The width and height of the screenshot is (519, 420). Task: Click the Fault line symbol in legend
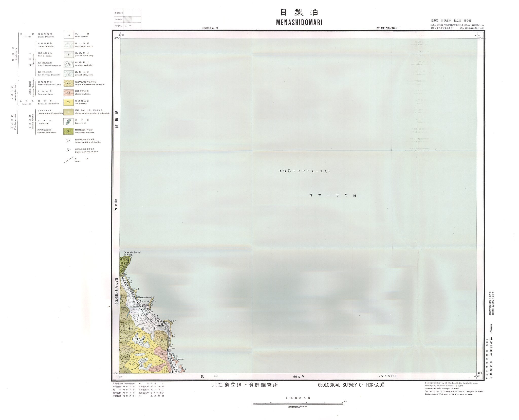click(x=68, y=160)
